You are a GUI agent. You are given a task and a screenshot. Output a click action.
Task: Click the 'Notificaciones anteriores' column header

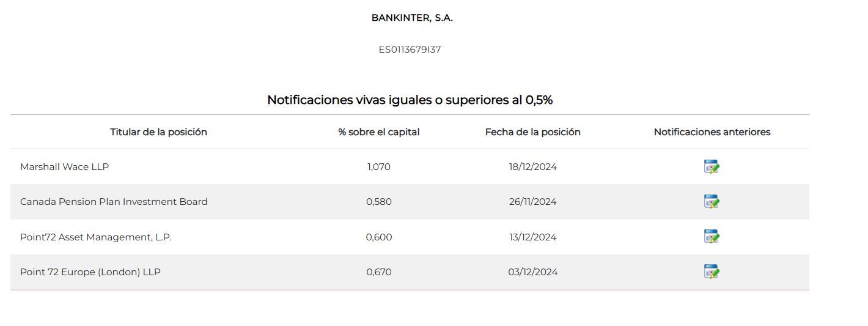(712, 132)
